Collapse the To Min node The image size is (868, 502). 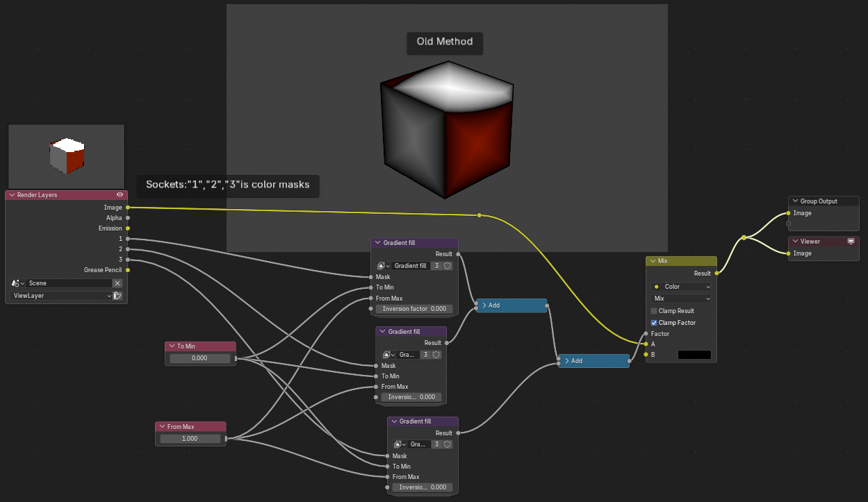[x=172, y=346]
